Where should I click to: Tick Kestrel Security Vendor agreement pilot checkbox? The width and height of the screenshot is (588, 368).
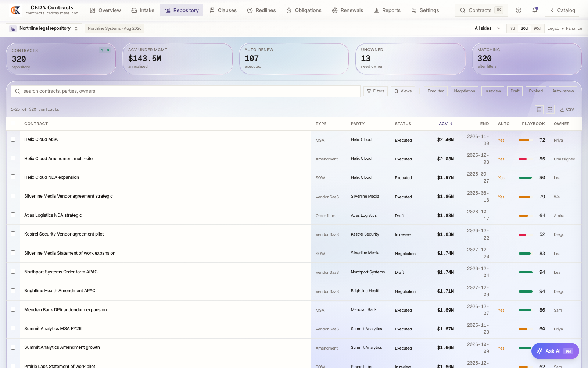tap(13, 234)
